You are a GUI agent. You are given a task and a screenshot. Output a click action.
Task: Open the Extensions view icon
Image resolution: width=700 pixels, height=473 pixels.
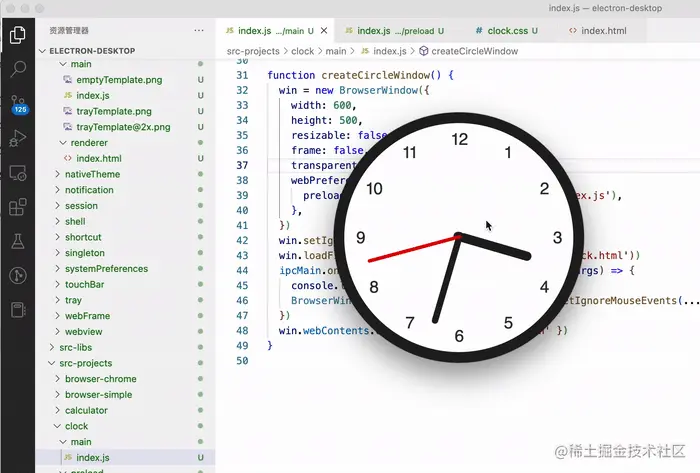click(17, 208)
